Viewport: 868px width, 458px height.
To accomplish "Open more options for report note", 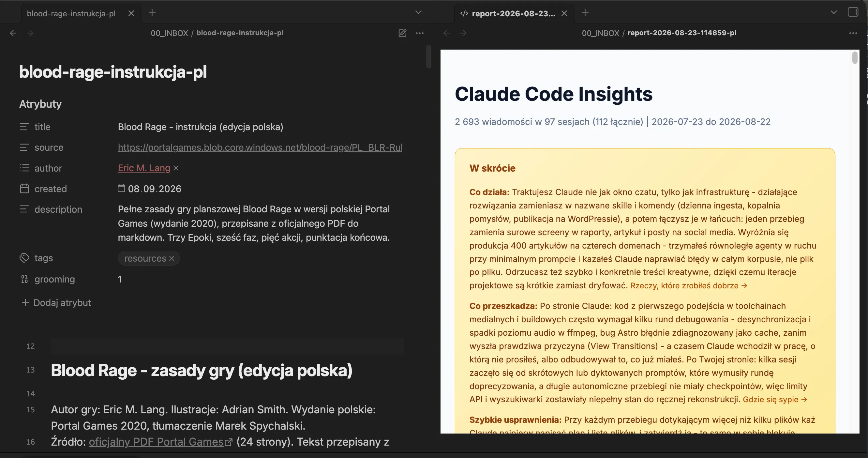I will [x=853, y=33].
